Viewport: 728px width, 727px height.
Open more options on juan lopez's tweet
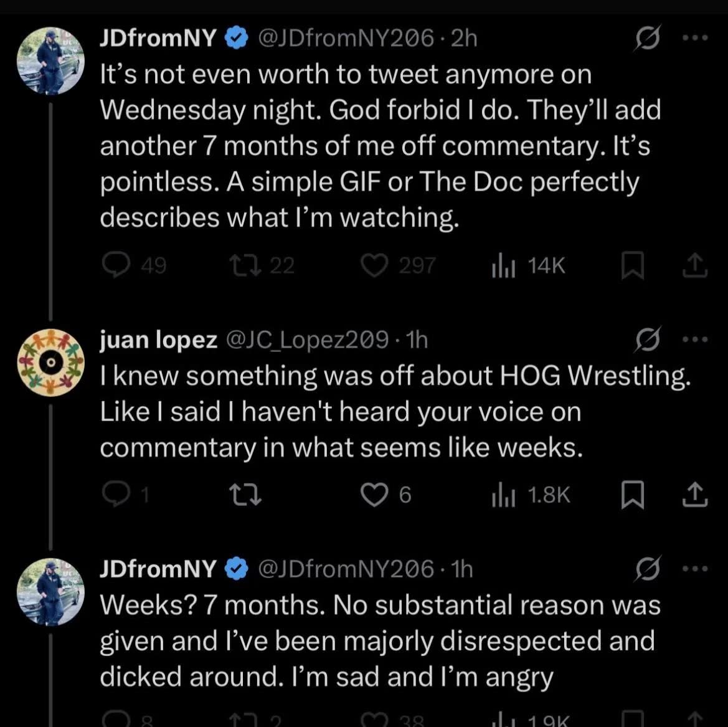695,340
